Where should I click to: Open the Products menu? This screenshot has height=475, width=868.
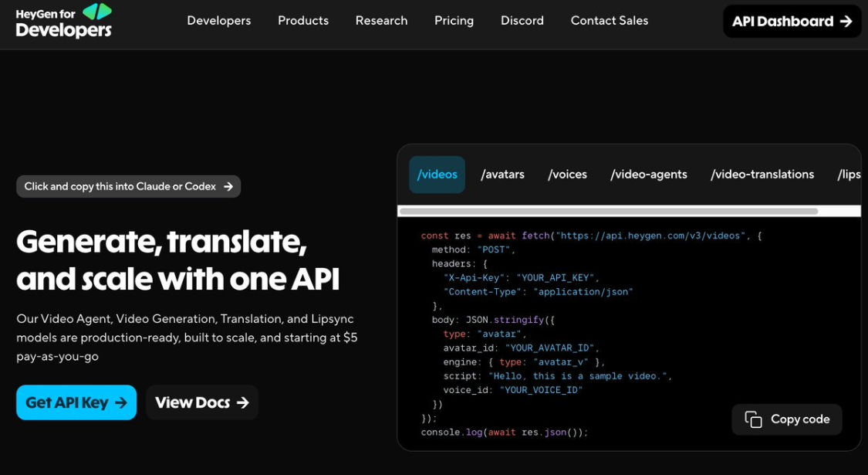tap(303, 21)
